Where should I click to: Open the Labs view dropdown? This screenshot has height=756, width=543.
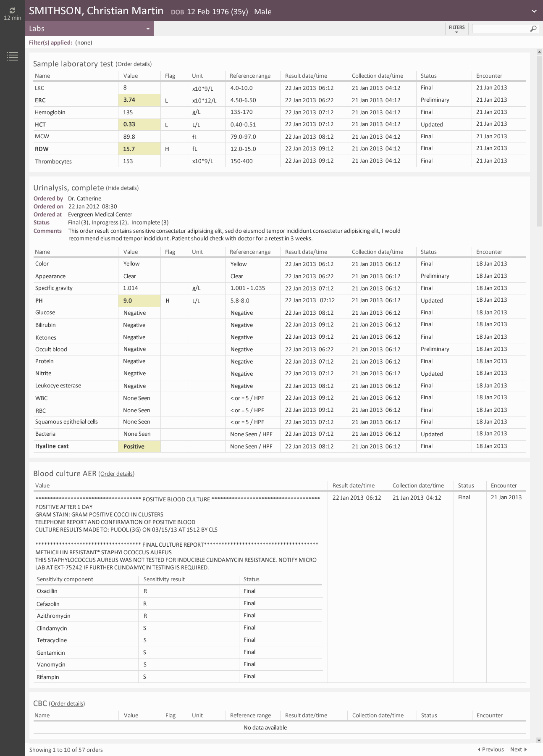pos(89,29)
